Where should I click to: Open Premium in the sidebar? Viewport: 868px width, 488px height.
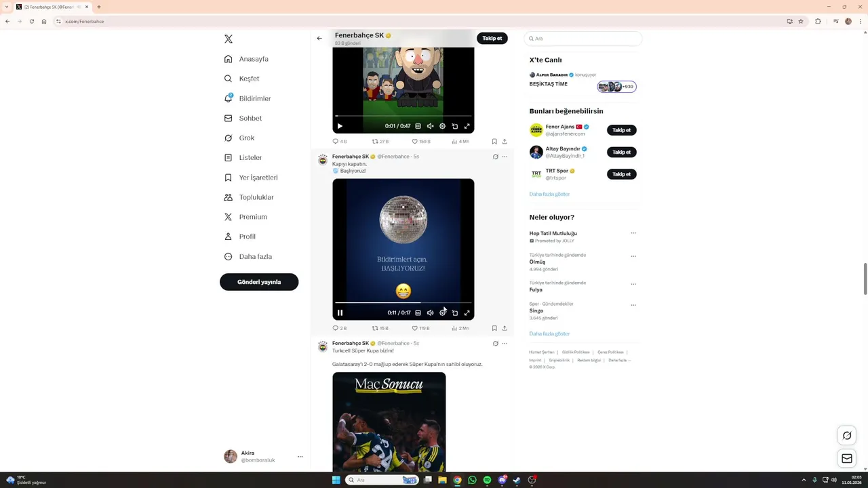tap(245, 217)
